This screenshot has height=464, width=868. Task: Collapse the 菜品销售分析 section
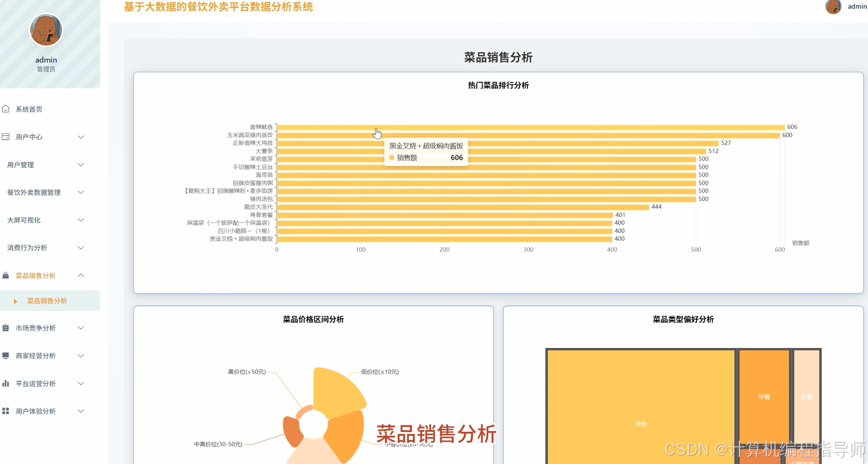click(x=81, y=276)
